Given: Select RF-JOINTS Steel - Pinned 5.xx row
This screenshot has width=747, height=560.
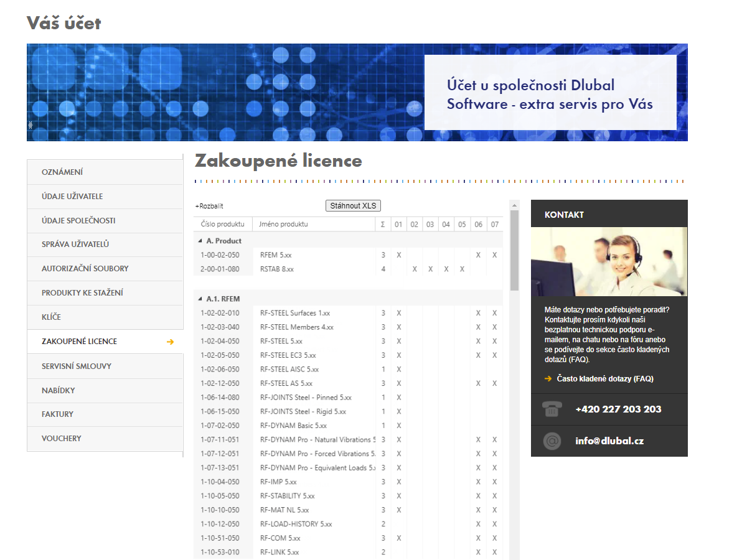Looking at the screenshot, I should click(x=349, y=398).
